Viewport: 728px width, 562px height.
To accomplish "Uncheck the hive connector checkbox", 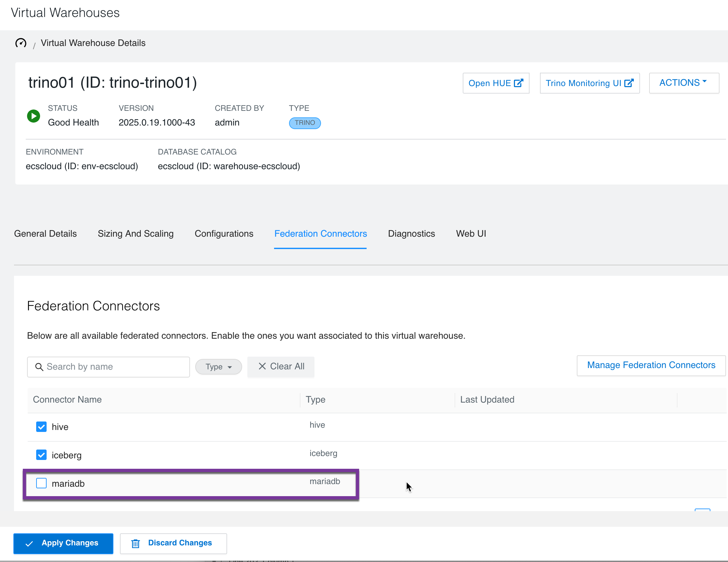I will (41, 427).
